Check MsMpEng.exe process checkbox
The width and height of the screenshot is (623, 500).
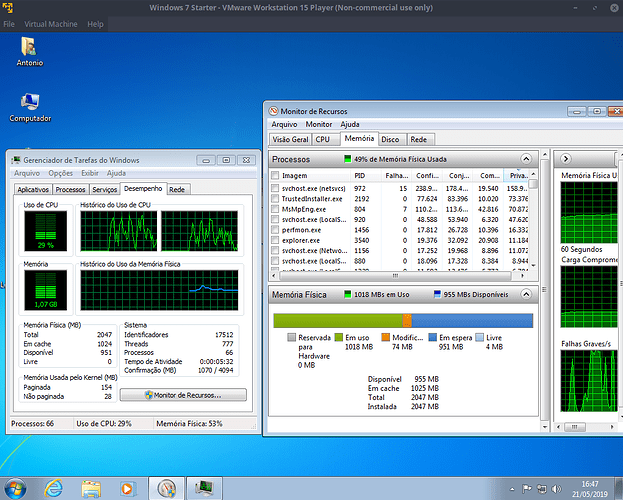pos(275,209)
